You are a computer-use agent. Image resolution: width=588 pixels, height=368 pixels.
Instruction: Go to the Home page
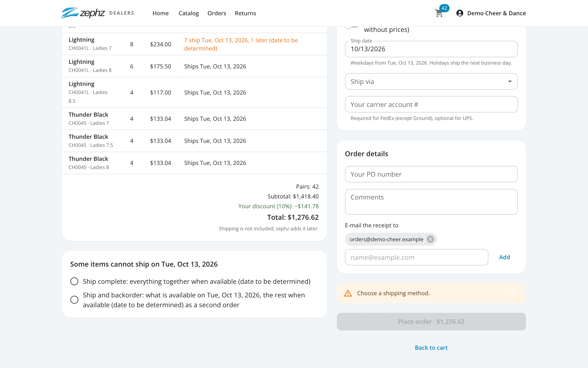pos(161,13)
